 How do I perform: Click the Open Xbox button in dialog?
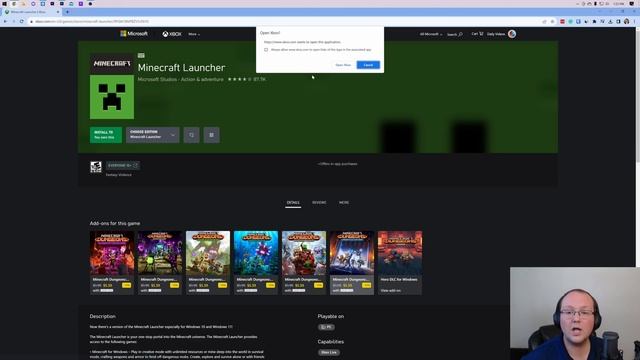tap(343, 65)
